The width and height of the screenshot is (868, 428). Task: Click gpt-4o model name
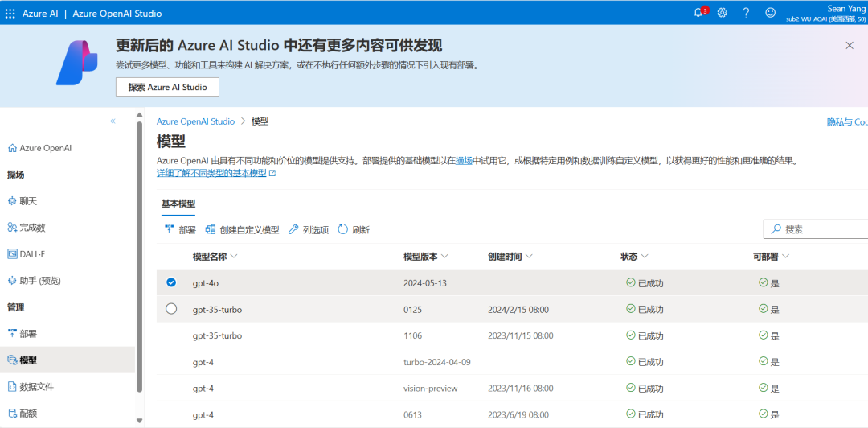pos(206,282)
